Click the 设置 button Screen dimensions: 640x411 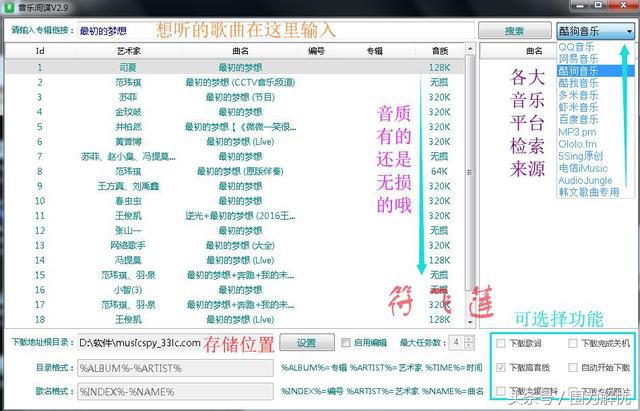[307, 343]
